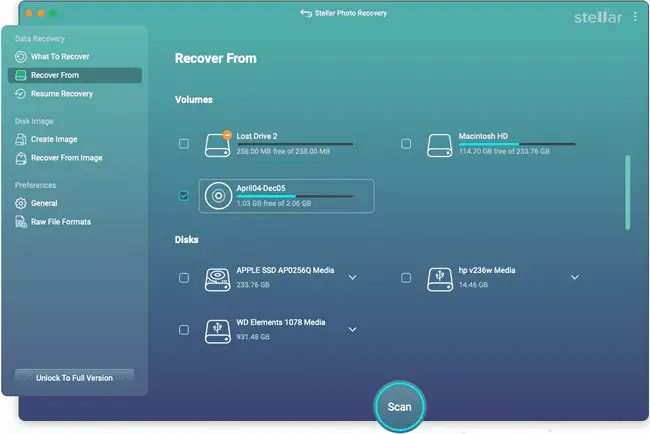Image resolution: width=650 pixels, height=434 pixels.
Task: Click the Macintosh HD drive icon
Action: (x=440, y=145)
